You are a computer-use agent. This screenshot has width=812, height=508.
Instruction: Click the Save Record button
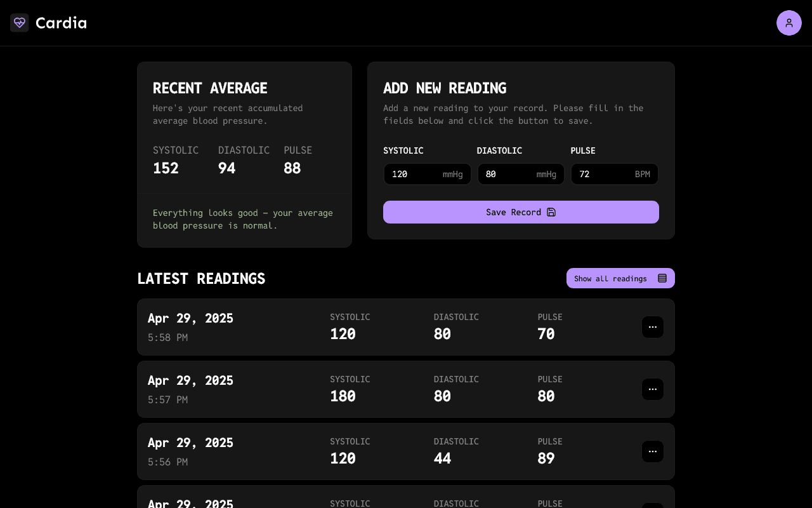pyautogui.click(x=521, y=211)
